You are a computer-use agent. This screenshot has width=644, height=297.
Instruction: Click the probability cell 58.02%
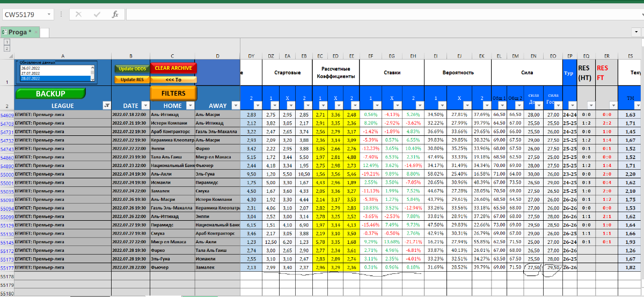click(x=436, y=174)
